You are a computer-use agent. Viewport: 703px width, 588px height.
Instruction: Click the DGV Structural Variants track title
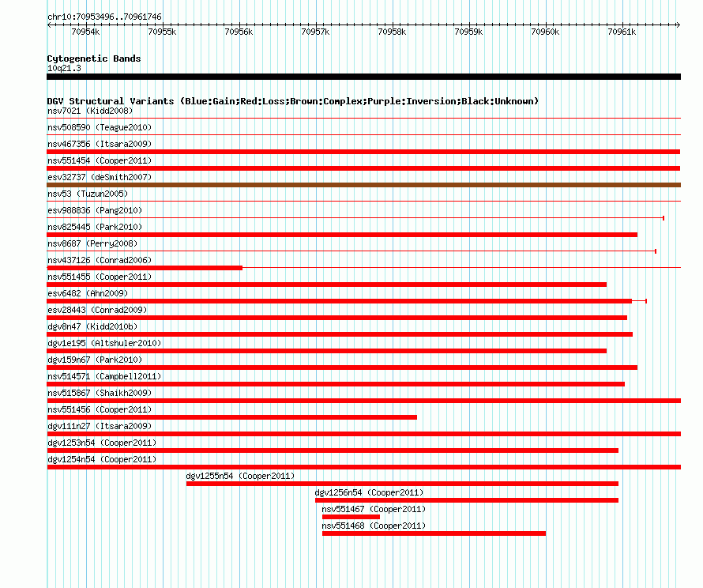click(x=293, y=101)
